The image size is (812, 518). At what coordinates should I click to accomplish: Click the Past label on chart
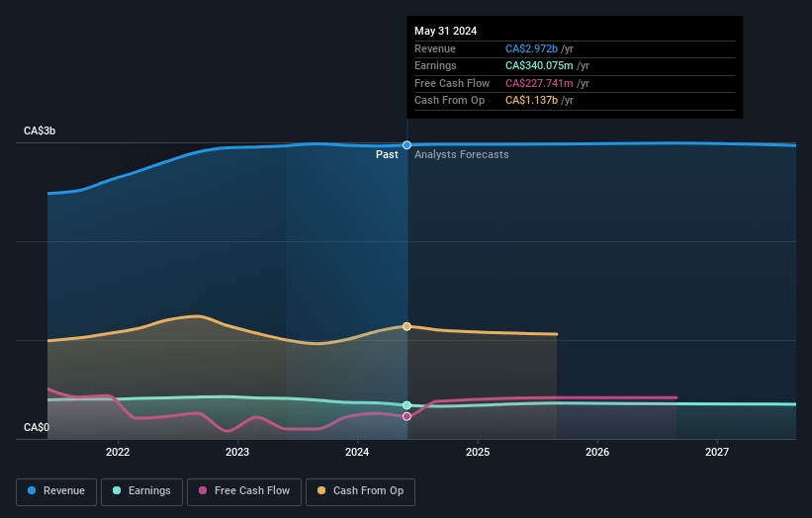387,155
